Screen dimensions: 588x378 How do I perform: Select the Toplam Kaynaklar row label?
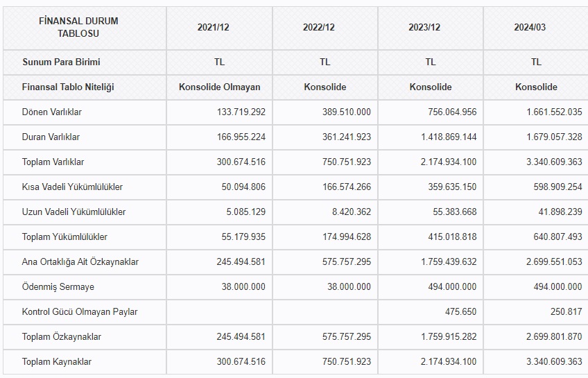[x=57, y=361]
